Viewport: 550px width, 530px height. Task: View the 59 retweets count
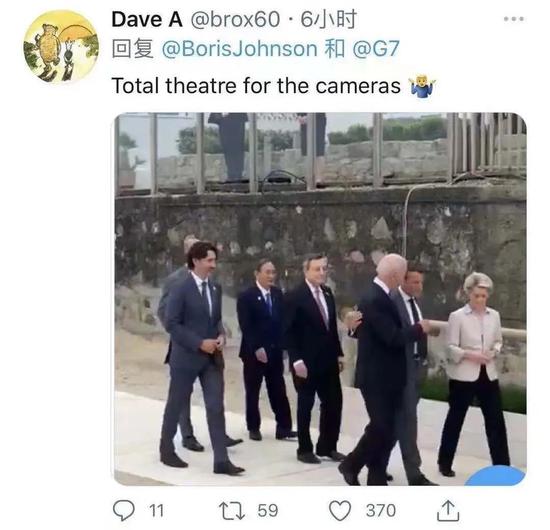268,511
